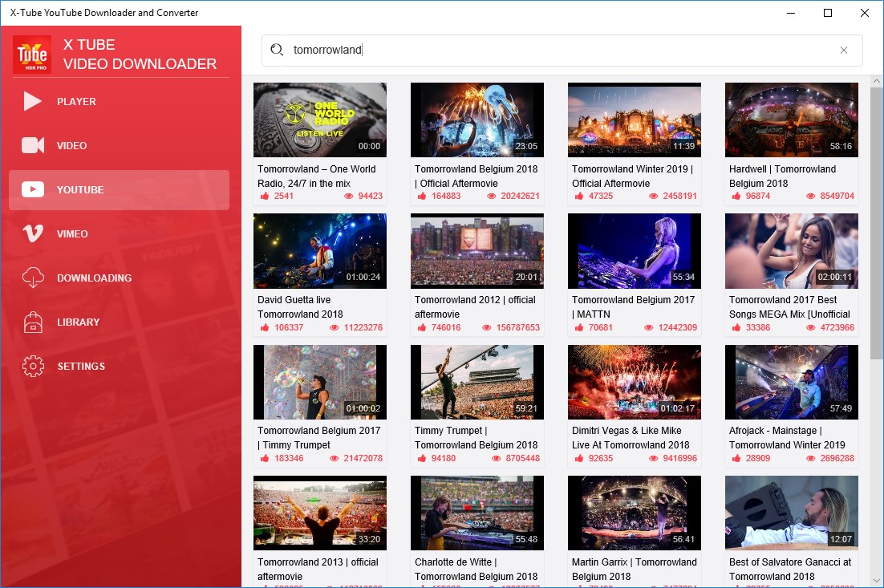Maximize the X-Tube window

828,12
